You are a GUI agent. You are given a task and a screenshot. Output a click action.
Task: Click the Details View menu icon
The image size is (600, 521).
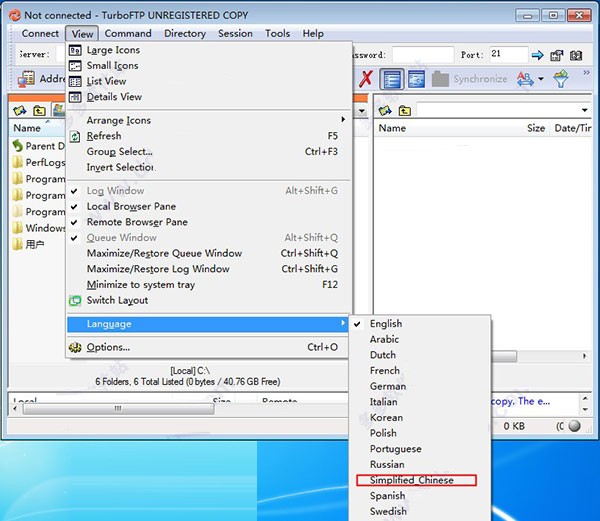[x=75, y=97]
